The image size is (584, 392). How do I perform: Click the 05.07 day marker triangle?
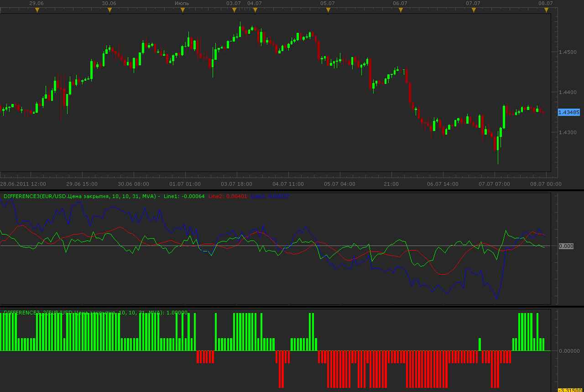coord(328,10)
